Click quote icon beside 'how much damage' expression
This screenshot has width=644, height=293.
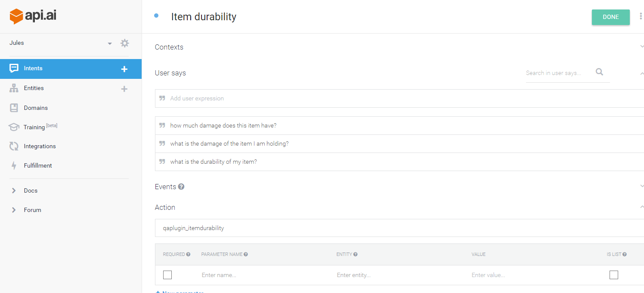pos(162,125)
